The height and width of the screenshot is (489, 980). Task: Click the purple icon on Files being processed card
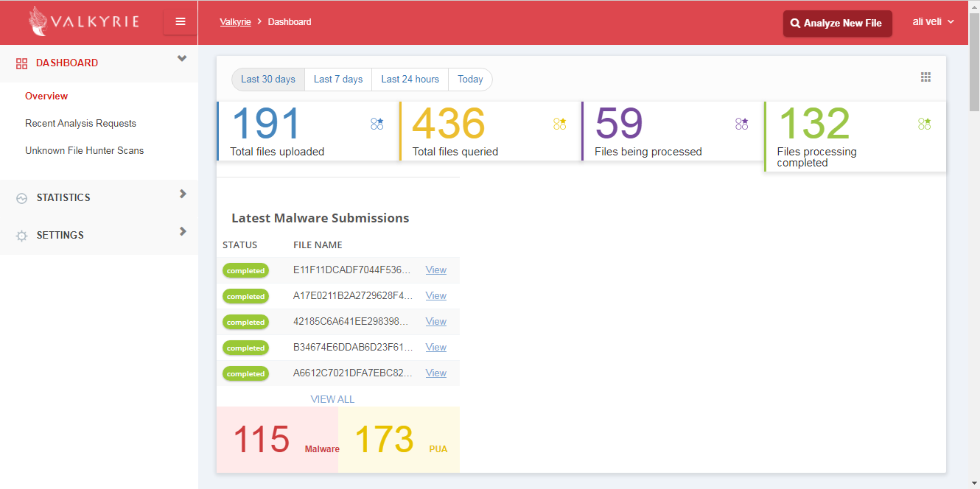point(742,124)
